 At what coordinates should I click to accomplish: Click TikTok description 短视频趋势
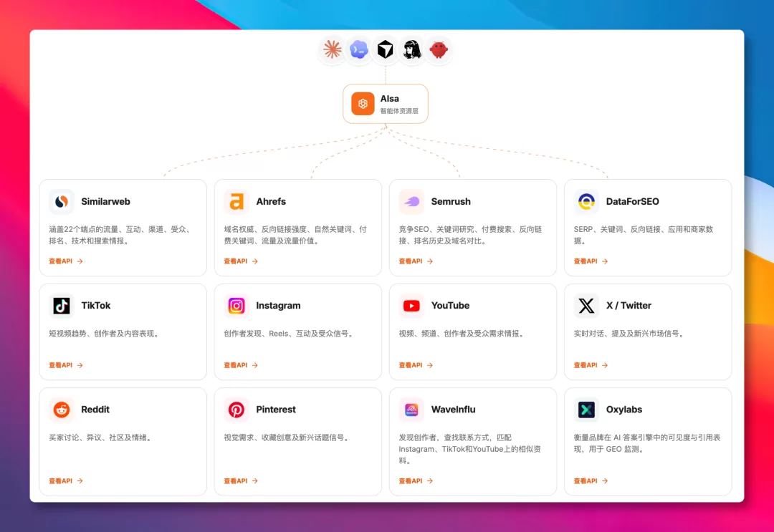(104, 334)
